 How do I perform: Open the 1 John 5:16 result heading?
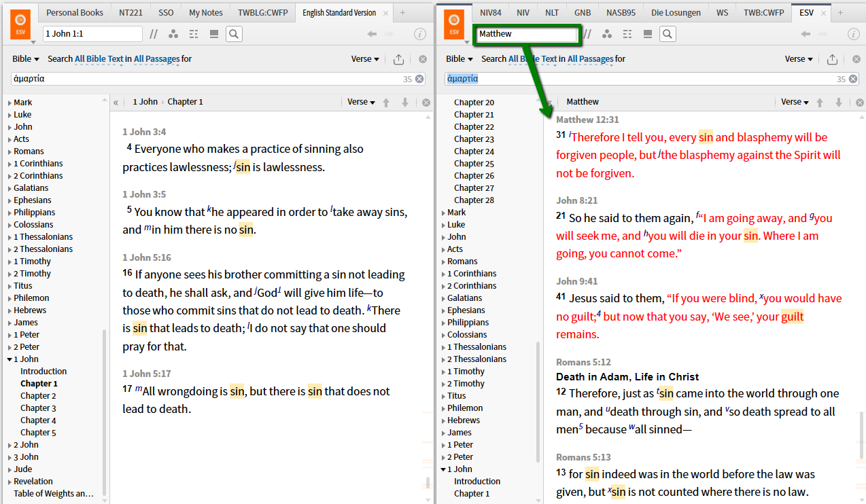pos(147,257)
